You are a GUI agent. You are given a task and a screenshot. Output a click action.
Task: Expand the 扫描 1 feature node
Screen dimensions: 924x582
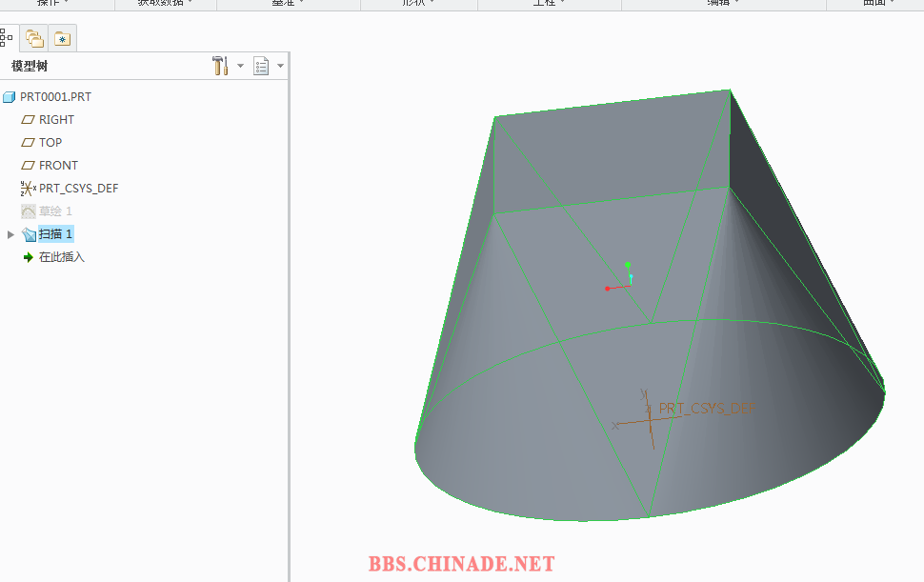[x=11, y=234]
